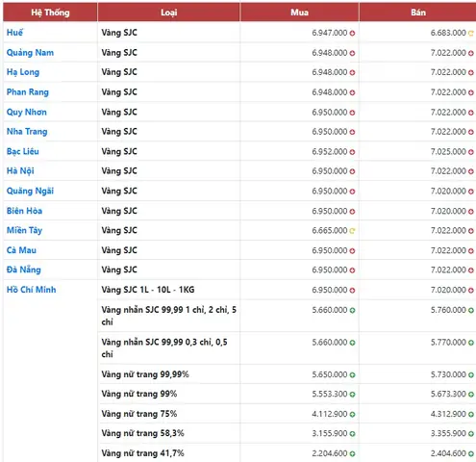The width and height of the screenshot is (476, 462).
Task: Click the Bán column header
Action: 418,13
